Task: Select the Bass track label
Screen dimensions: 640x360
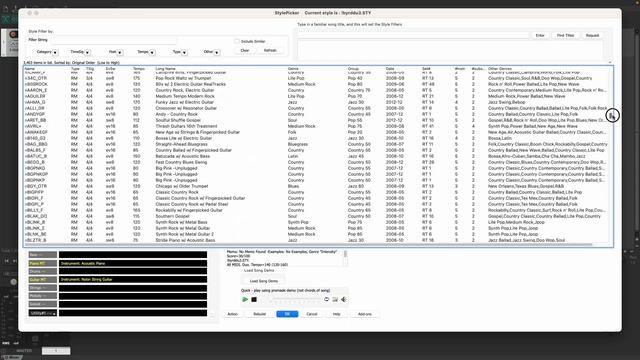Action: 42,255
